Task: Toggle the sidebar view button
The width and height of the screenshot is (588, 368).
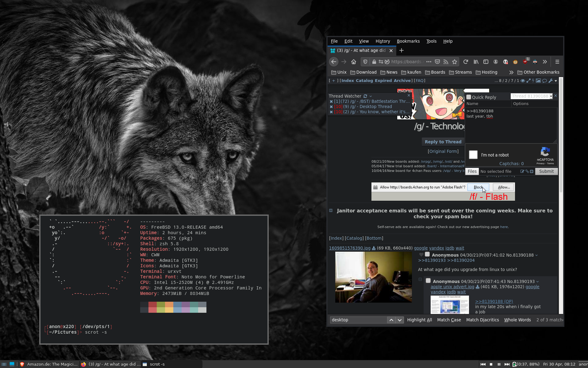Action: [486, 62]
